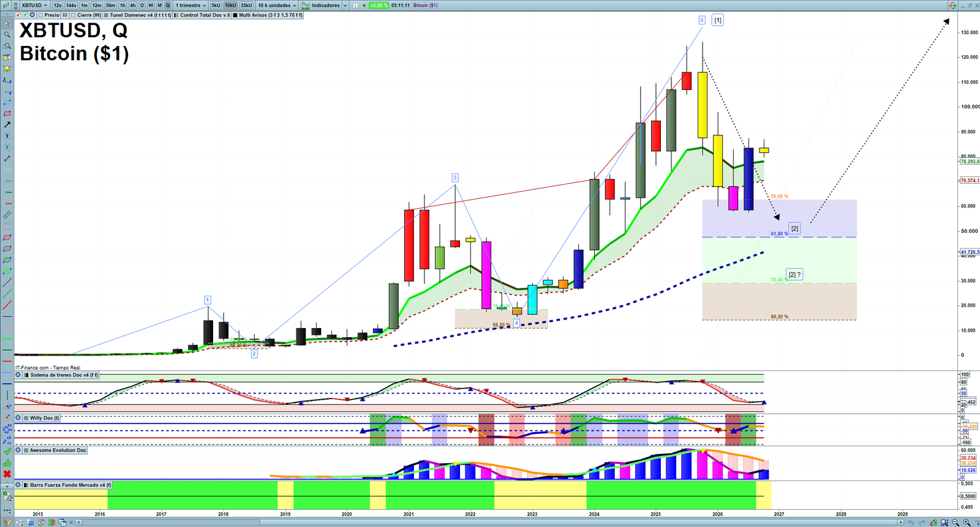Select the black arrow drawing tool
Image resolution: width=980 pixels, height=527 pixels.
(x=7, y=125)
